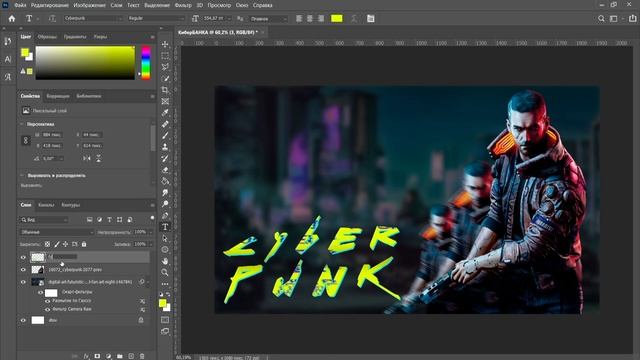Screen dimensions: 640x360
Task: Delete layer with trash icon
Action: [142, 356]
